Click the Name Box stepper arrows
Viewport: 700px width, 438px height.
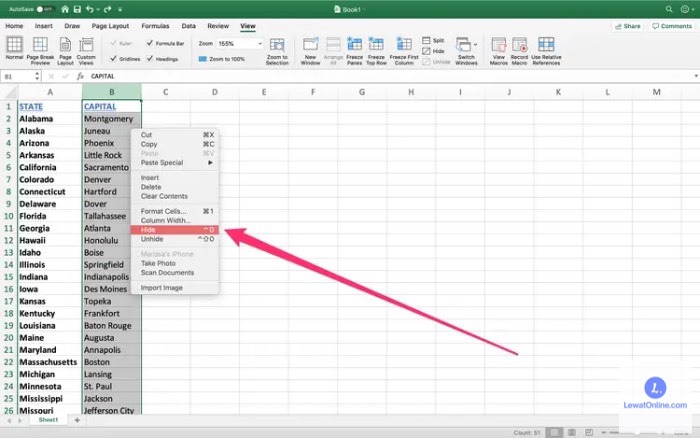37,76
